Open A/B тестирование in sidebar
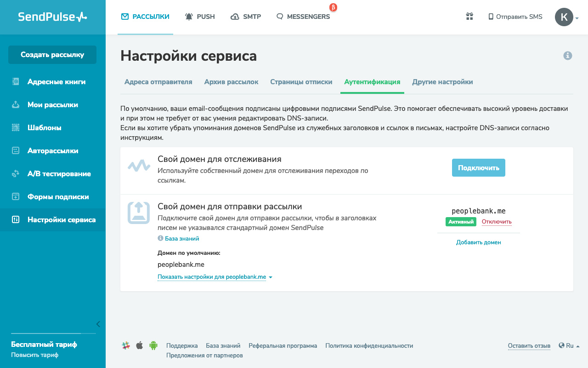This screenshot has height=368, width=588. pos(59,174)
